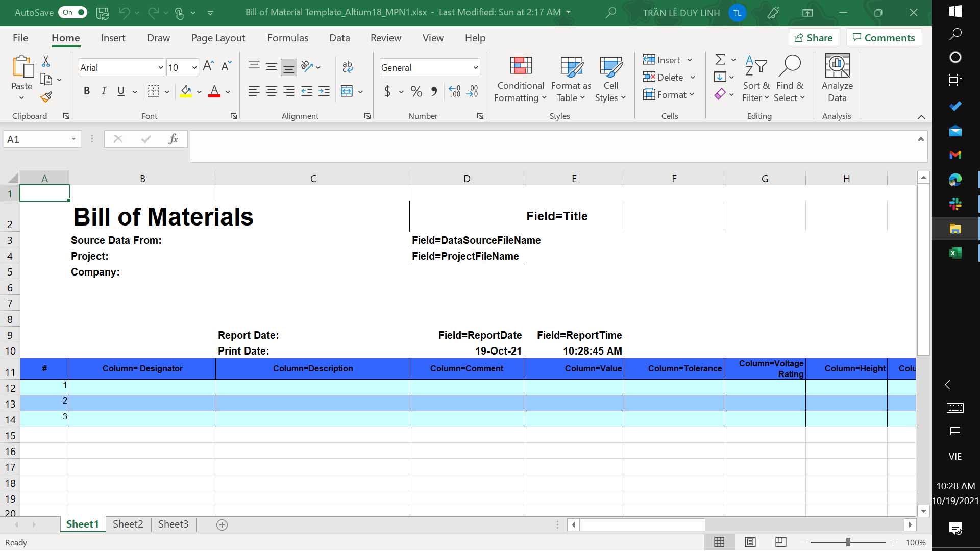Viewport: 980px width, 551px height.
Task: Click the Comments button
Action: pos(884,38)
